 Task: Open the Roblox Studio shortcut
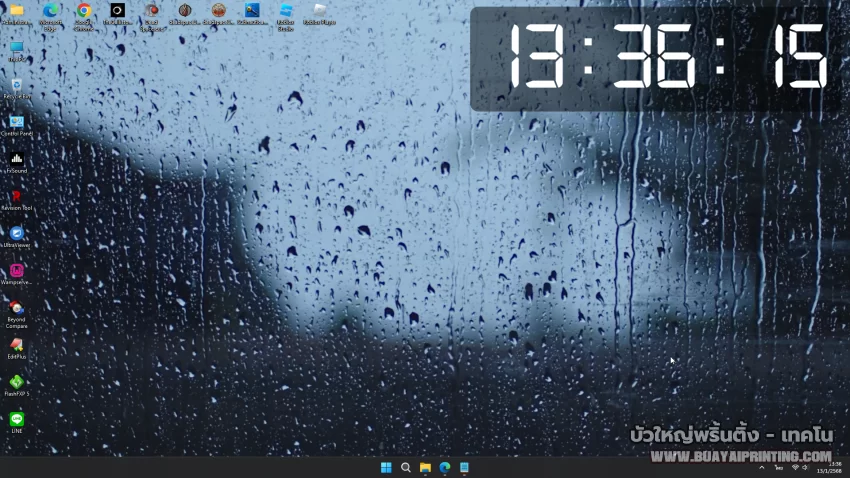tap(286, 12)
